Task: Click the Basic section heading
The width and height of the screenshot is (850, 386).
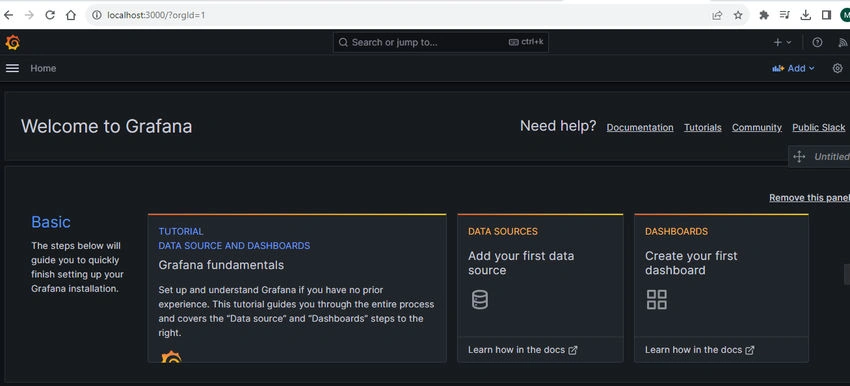Action: point(51,222)
